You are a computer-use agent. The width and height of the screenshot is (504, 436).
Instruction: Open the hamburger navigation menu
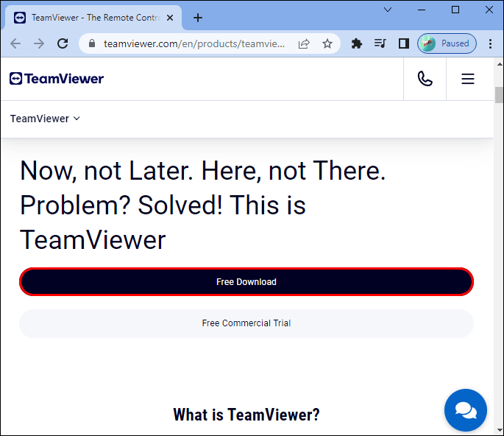[x=468, y=79]
